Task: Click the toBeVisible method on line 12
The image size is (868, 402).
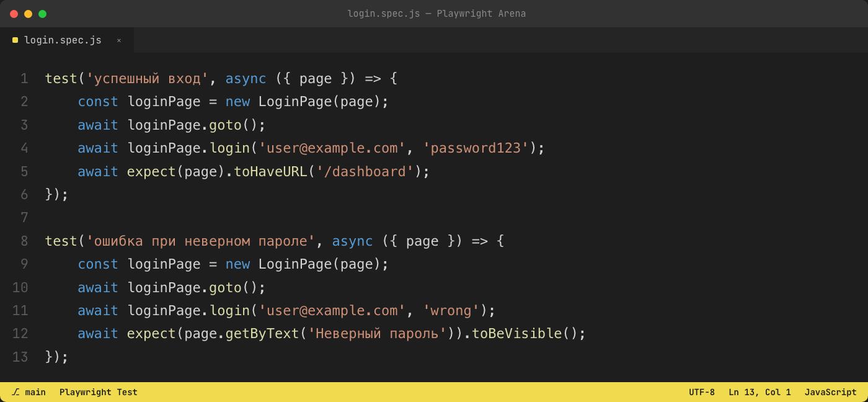Action: 516,334
